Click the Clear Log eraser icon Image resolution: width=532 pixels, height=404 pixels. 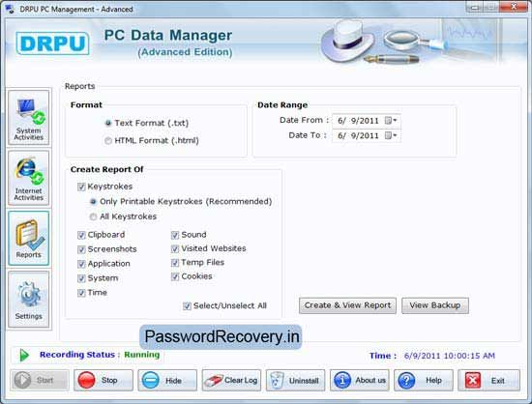click(x=213, y=380)
